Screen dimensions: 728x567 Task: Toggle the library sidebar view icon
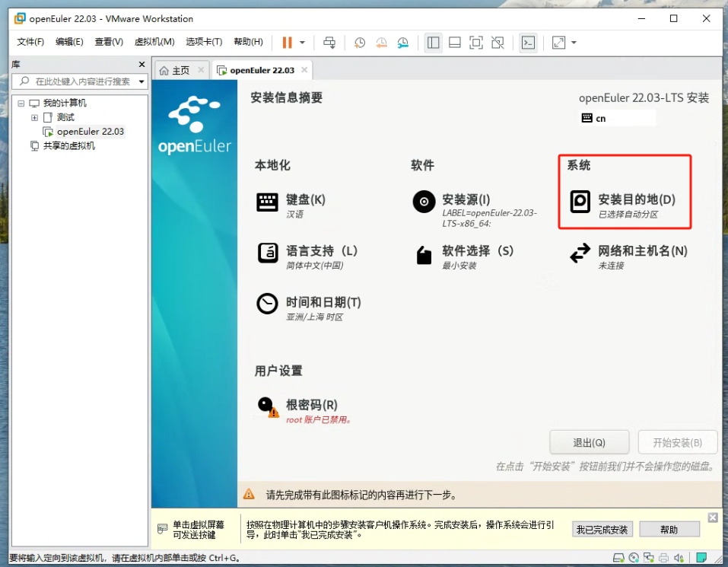click(x=433, y=43)
